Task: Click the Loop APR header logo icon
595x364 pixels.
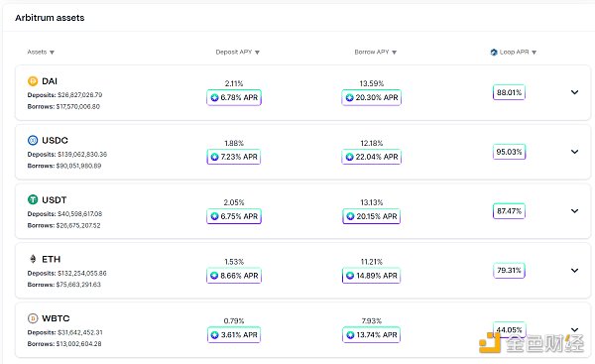Action: [x=494, y=52]
